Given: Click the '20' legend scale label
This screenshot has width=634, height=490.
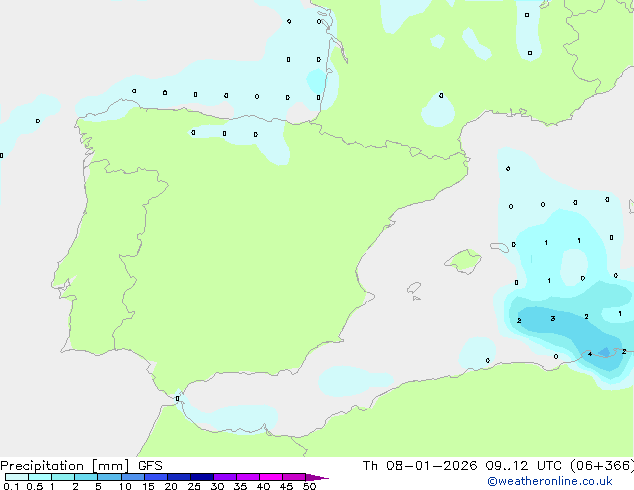Looking at the screenshot, I should [171, 486].
